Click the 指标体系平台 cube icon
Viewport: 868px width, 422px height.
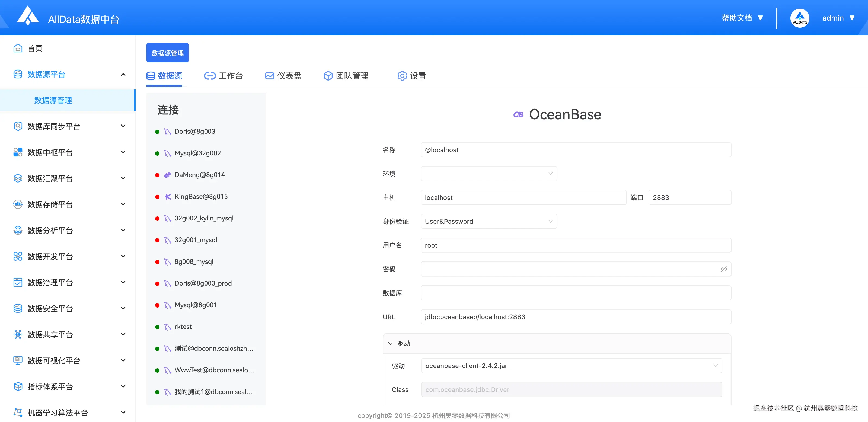point(18,387)
